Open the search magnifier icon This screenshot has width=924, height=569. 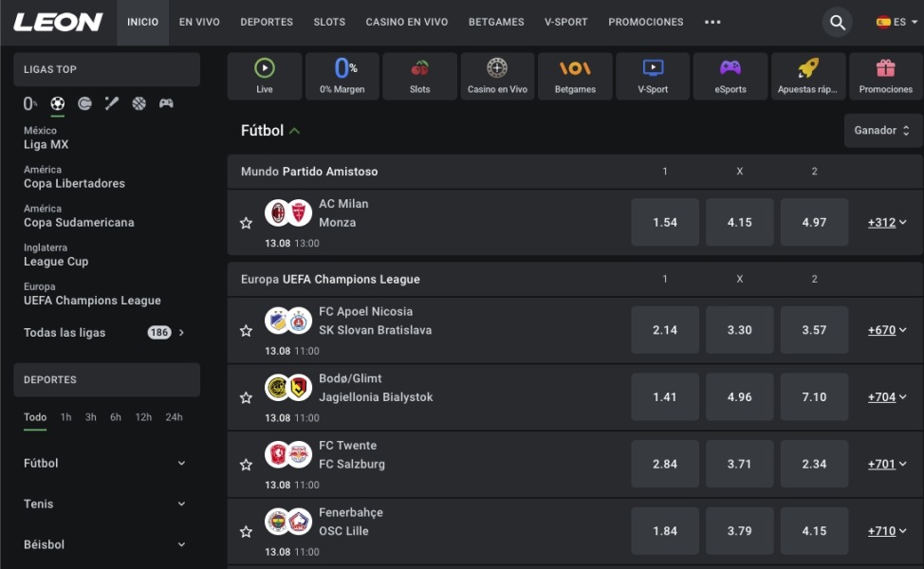tap(838, 23)
